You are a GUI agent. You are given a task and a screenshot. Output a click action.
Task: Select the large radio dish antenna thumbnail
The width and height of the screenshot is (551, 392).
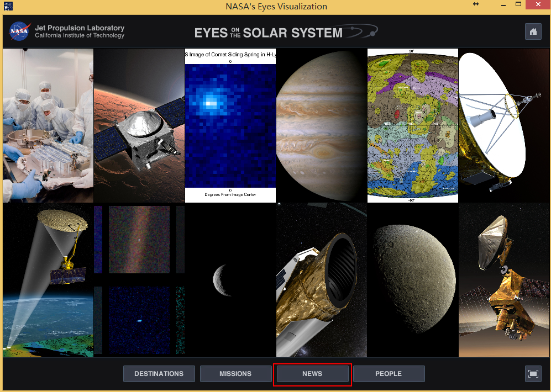tap(503, 125)
